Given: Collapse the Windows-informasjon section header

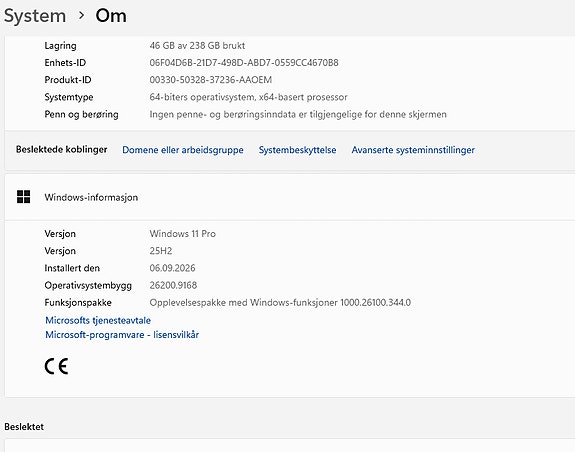Looking at the screenshot, I should click(290, 197).
